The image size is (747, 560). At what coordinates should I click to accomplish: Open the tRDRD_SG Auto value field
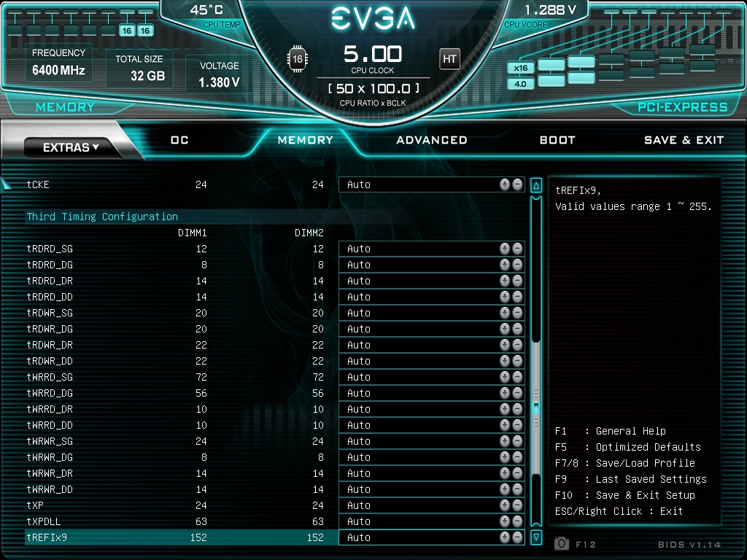432,249
